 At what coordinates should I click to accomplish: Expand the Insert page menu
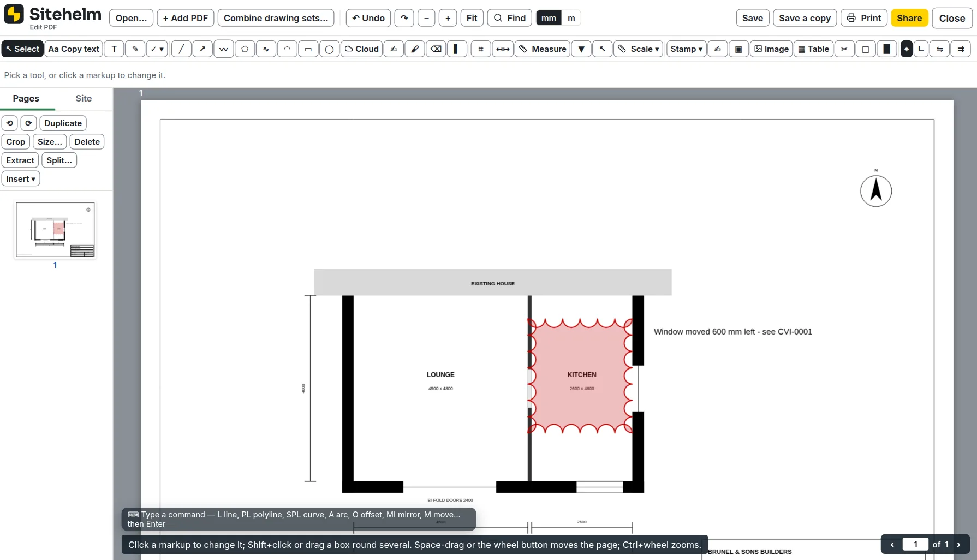pos(21,179)
